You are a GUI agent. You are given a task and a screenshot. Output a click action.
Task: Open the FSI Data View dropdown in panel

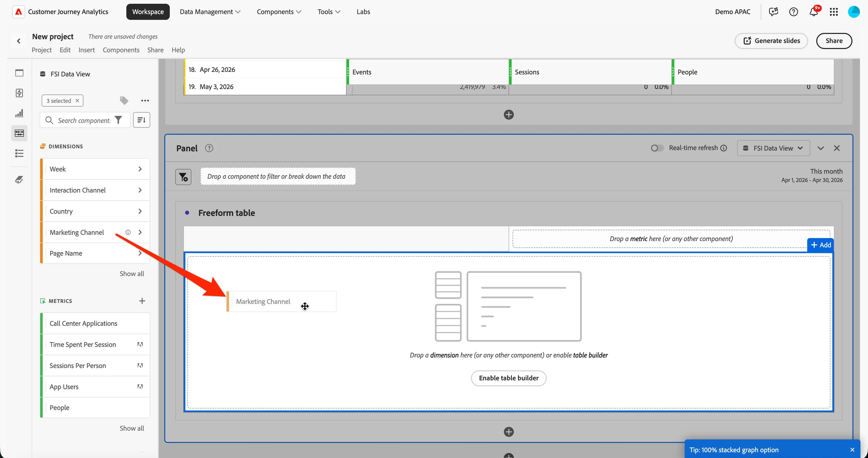773,148
